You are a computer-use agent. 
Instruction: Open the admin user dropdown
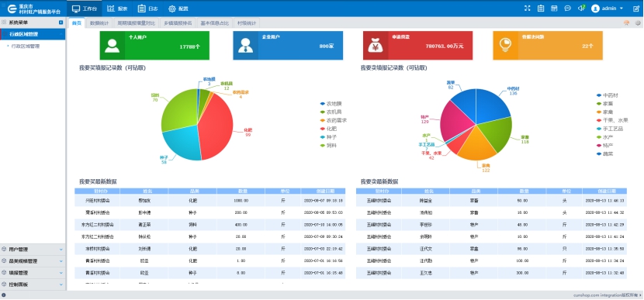[607, 9]
